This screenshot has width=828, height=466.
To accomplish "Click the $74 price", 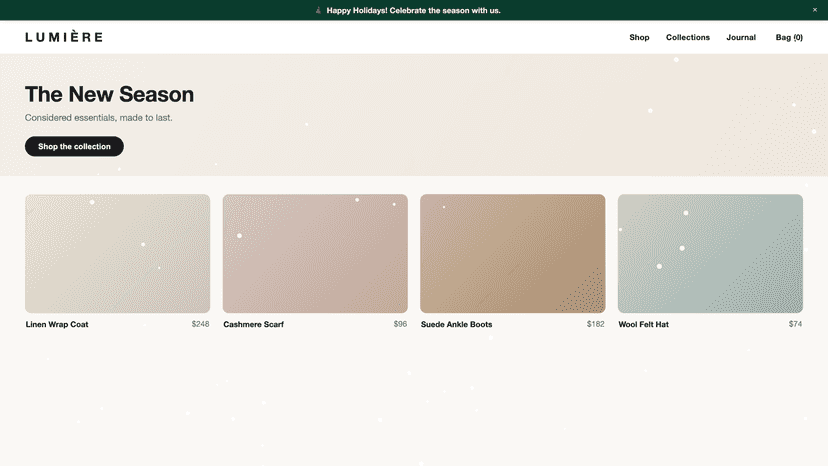I will click(x=795, y=324).
